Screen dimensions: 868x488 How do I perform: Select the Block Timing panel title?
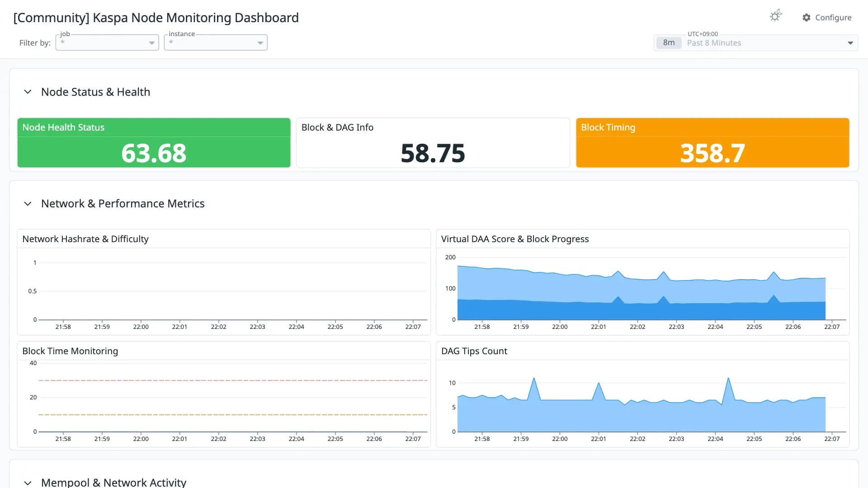(x=608, y=127)
